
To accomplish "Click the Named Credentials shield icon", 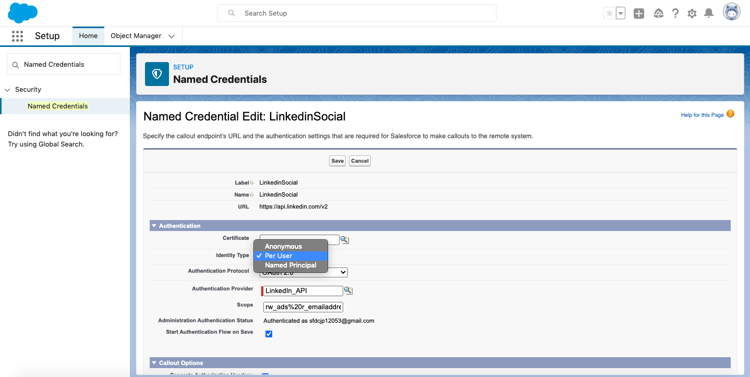I will pos(157,74).
